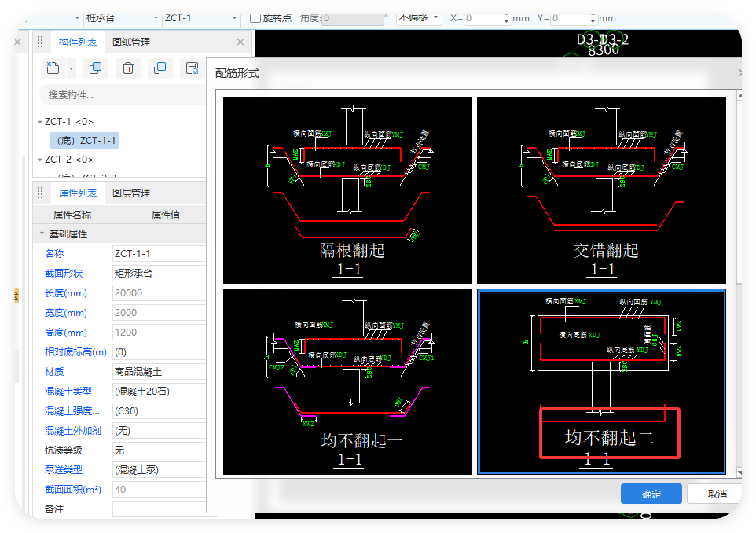756x533 pixels.
Task: Click the 角度 input field
Action: (354, 18)
